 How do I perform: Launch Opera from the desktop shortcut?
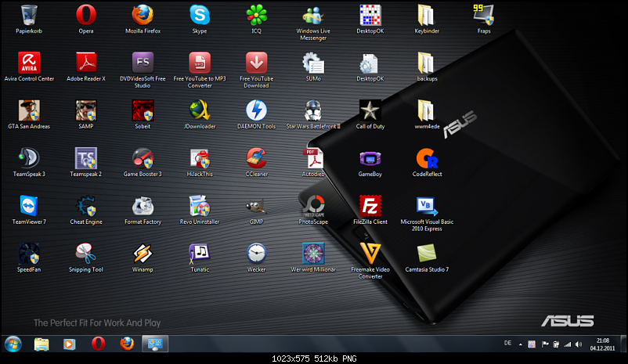[85, 15]
